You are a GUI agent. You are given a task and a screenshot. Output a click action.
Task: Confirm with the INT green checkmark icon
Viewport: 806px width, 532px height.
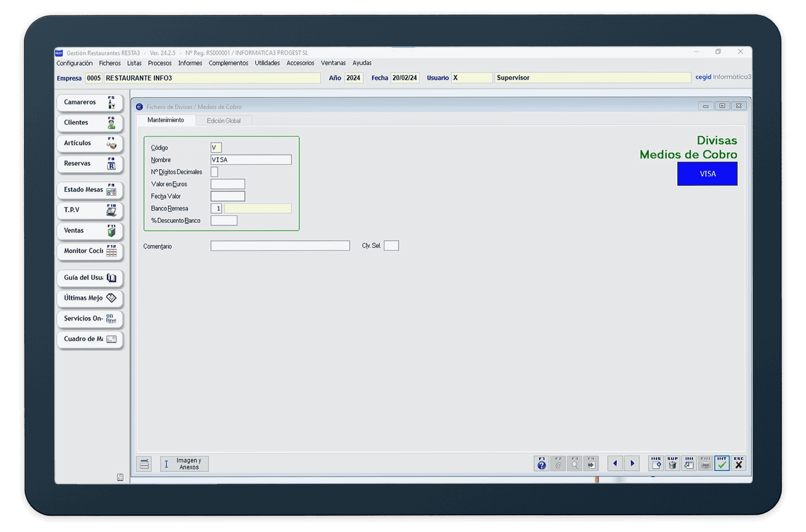[x=722, y=463]
